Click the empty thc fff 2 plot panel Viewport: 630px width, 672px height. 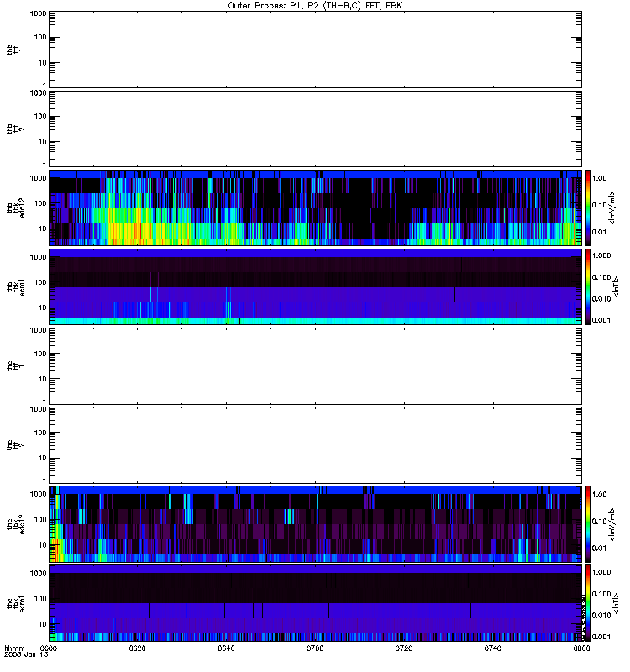pyautogui.click(x=316, y=445)
